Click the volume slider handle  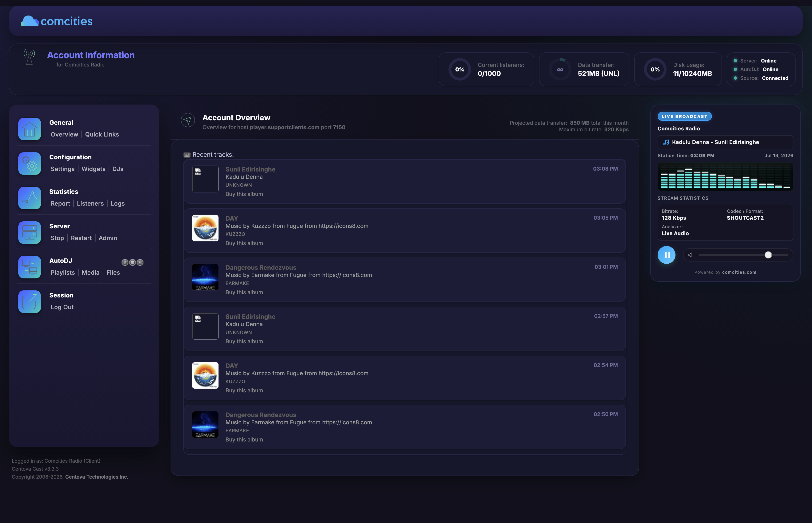[768, 255]
